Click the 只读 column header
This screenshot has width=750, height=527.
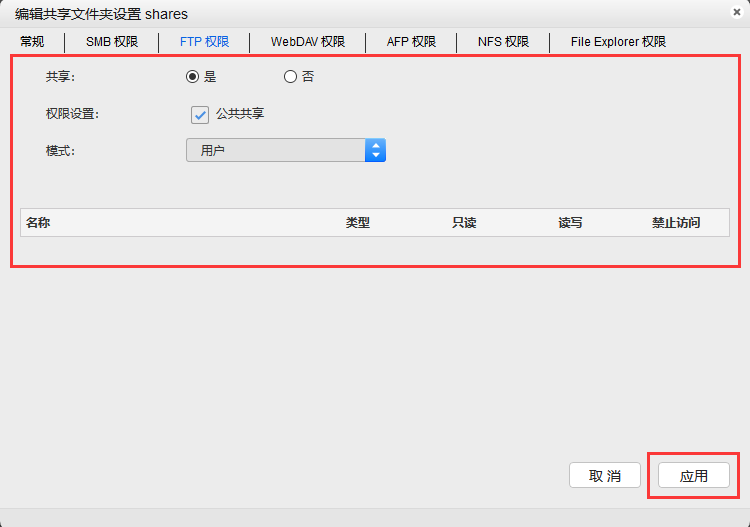(464, 223)
